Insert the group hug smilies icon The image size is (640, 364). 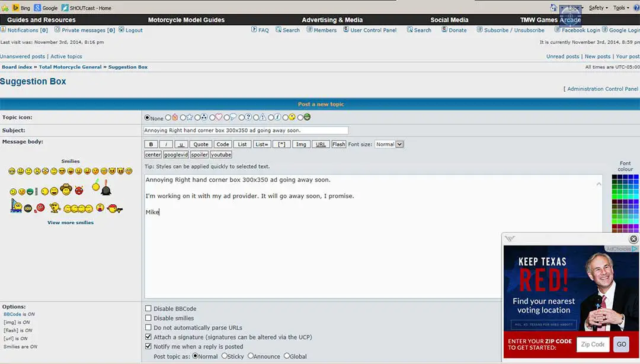(x=78, y=209)
